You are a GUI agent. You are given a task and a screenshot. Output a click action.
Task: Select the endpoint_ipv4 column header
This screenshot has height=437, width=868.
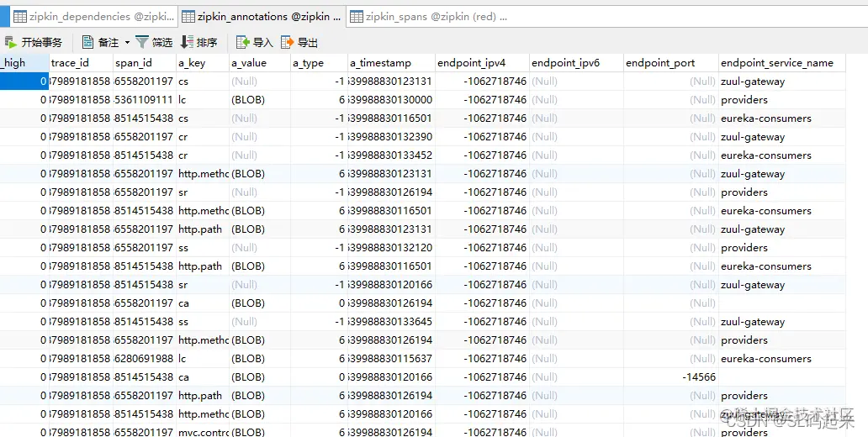(482, 63)
